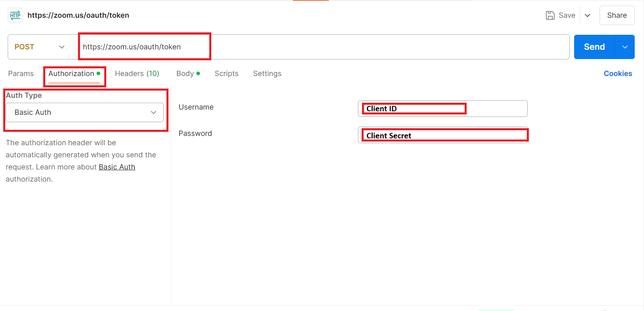Image resolution: width=644 pixels, height=311 pixels.
Task: Click the Password label
Action: (x=195, y=133)
